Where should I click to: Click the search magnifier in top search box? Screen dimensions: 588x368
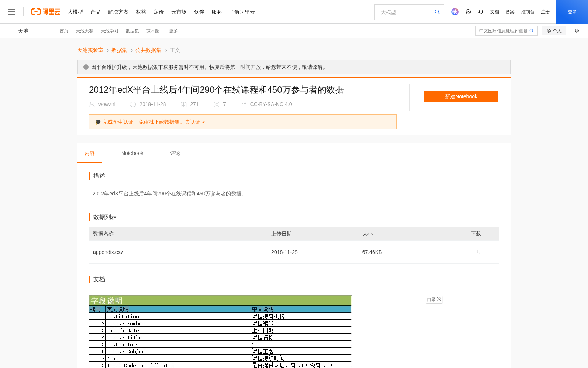(437, 12)
